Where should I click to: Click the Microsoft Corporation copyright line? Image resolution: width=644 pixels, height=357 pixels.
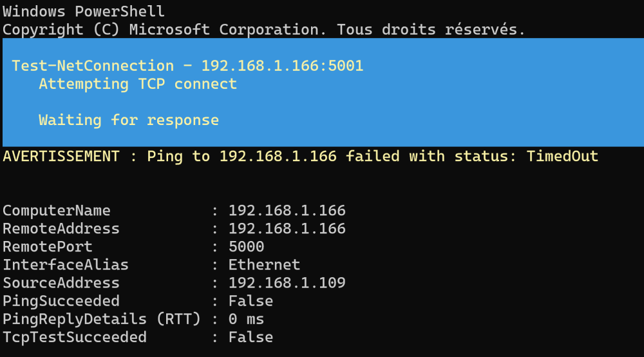(x=264, y=30)
